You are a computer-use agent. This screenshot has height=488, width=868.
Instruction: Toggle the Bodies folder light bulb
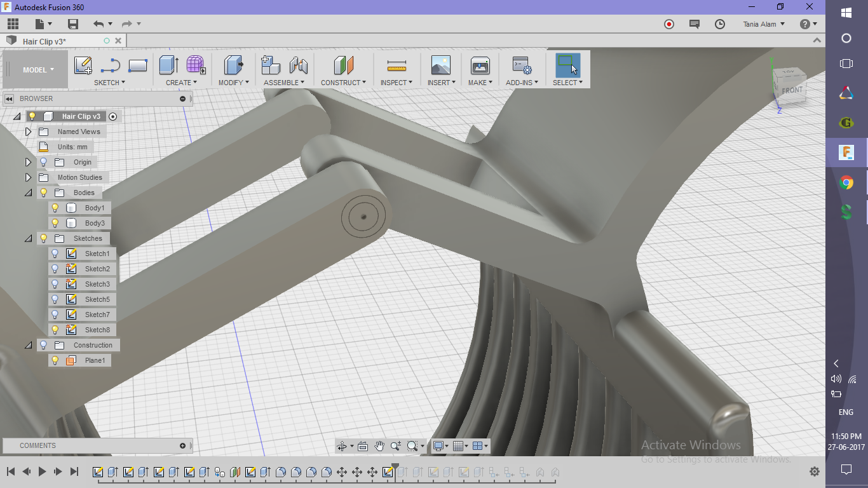click(x=44, y=193)
